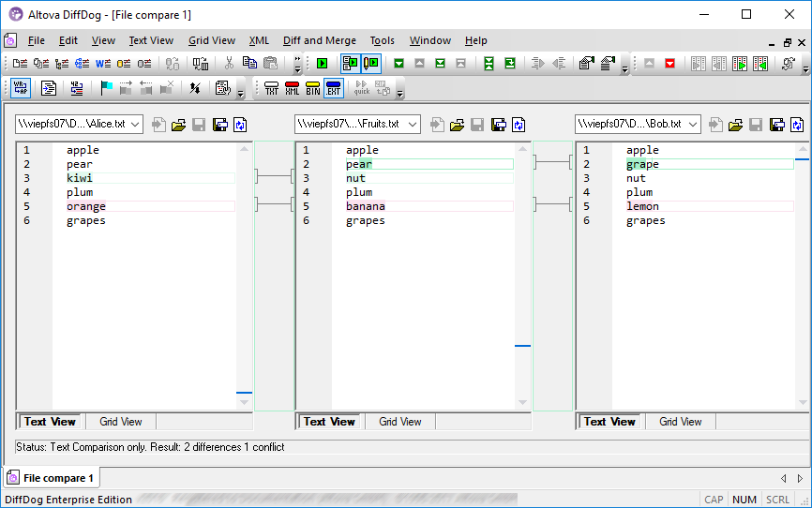812x508 pixels.
Task: Switch Fruits.txt pane to Grid View
Action: click(x=399, y=422)
